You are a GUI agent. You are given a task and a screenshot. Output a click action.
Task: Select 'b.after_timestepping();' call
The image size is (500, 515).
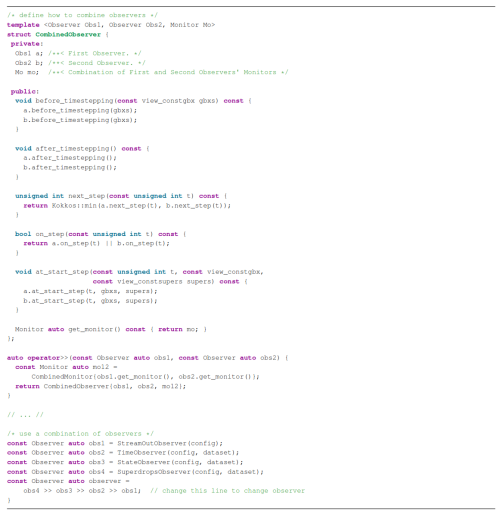(x=70, y=168)
